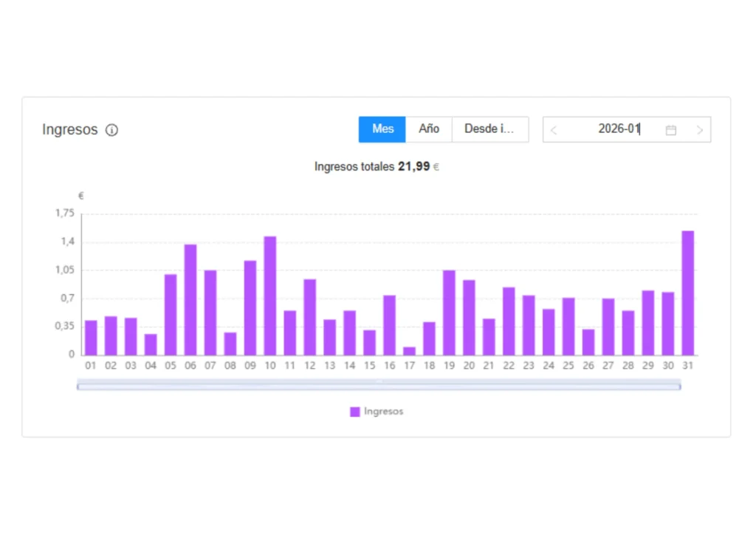Screen dimensions: 756x535
Task: Open the calendar picker icon
Action: 670,130
